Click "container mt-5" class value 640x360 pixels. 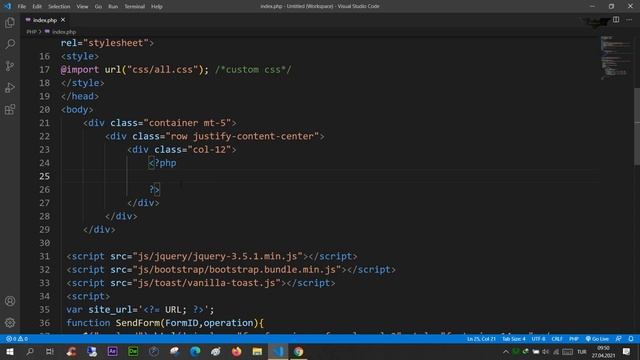pos(187,123)
